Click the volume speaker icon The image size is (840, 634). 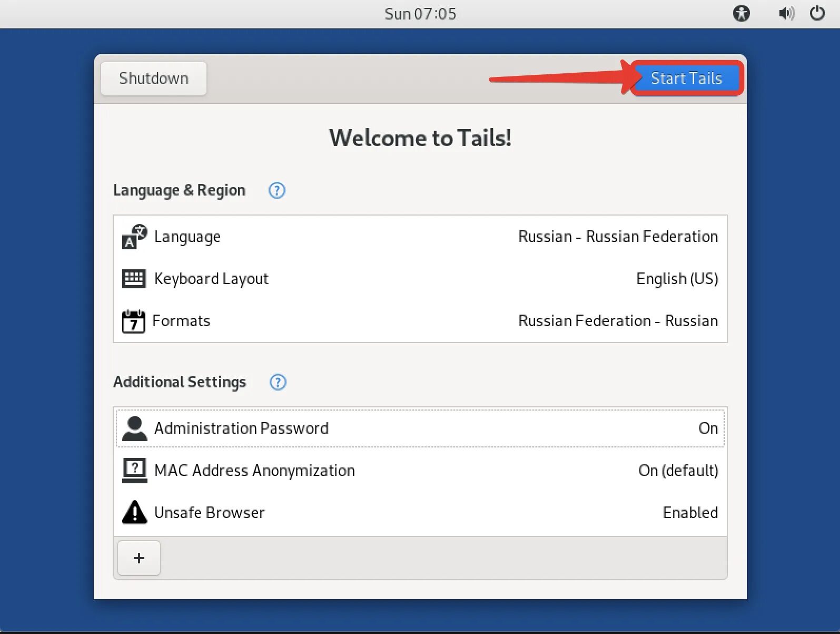click(786, 13)
